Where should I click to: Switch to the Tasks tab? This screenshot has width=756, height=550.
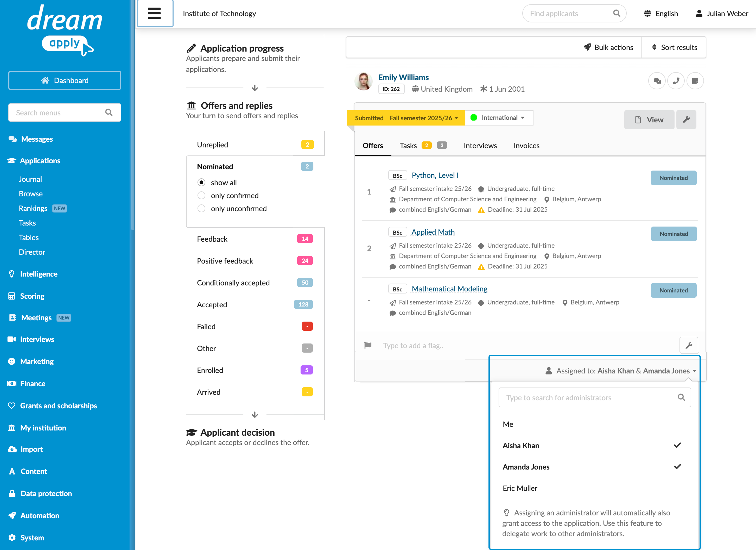click(408, 145)
